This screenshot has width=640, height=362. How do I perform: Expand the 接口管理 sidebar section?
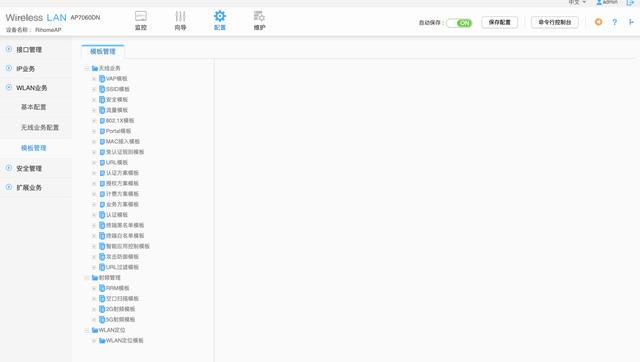click(9, 49)
